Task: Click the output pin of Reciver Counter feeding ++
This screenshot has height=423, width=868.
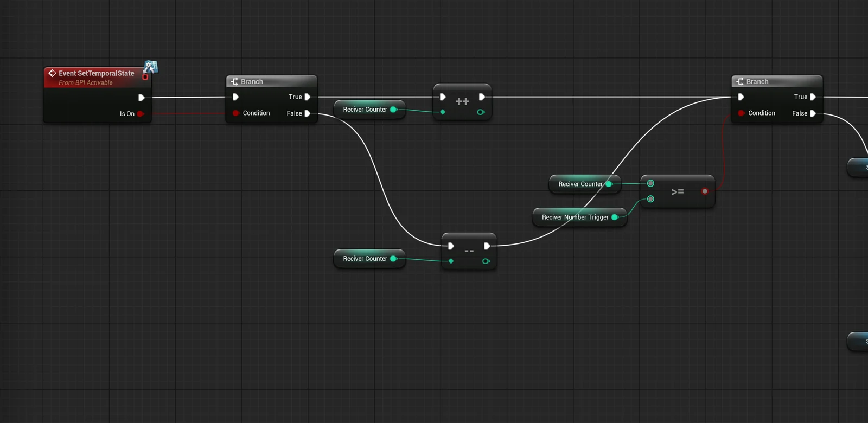Action: [394, 110]
